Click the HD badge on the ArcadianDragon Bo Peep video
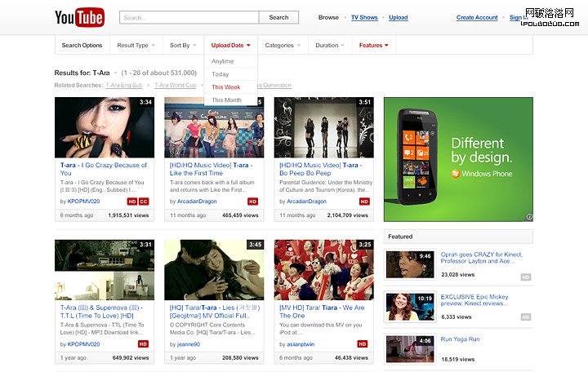 [363, 201]
